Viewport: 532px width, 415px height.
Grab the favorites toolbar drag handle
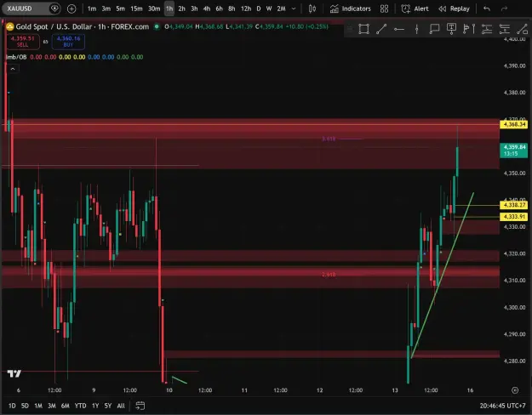click(x=350, y=29)
